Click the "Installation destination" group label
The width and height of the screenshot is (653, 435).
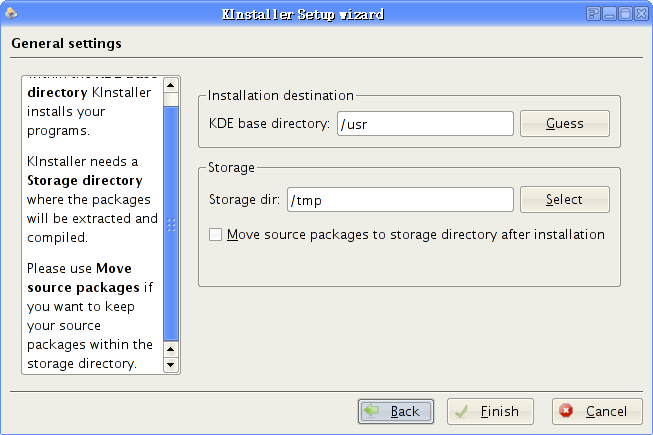click(x=281, y=95)
